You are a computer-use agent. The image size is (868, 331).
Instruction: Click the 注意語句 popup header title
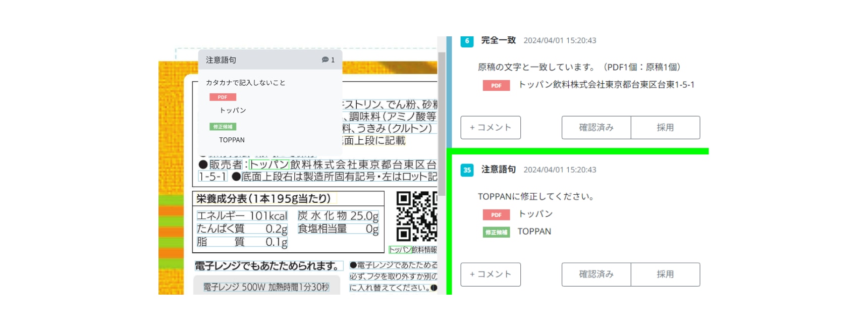click(x=221, y=60)
